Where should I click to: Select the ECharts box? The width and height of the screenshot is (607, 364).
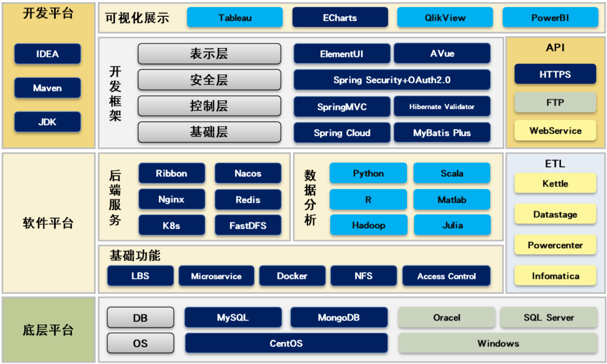[340, 18]
